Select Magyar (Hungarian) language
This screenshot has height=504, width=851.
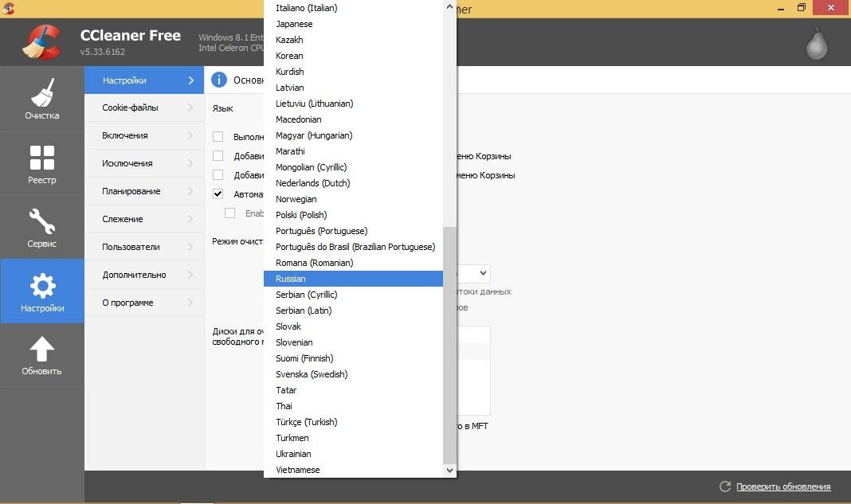[x=353, y=135]
